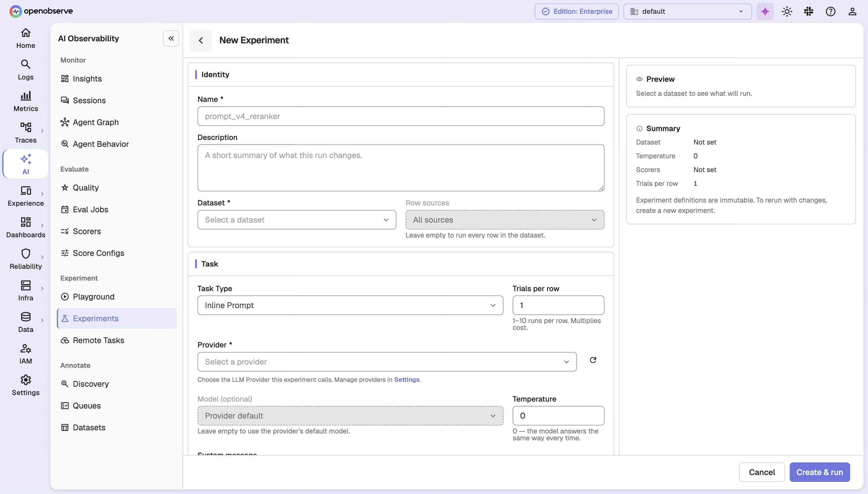Viewport: 868px width, 494px height.
Task: Open the Metrics section
Action: (26, 102)
